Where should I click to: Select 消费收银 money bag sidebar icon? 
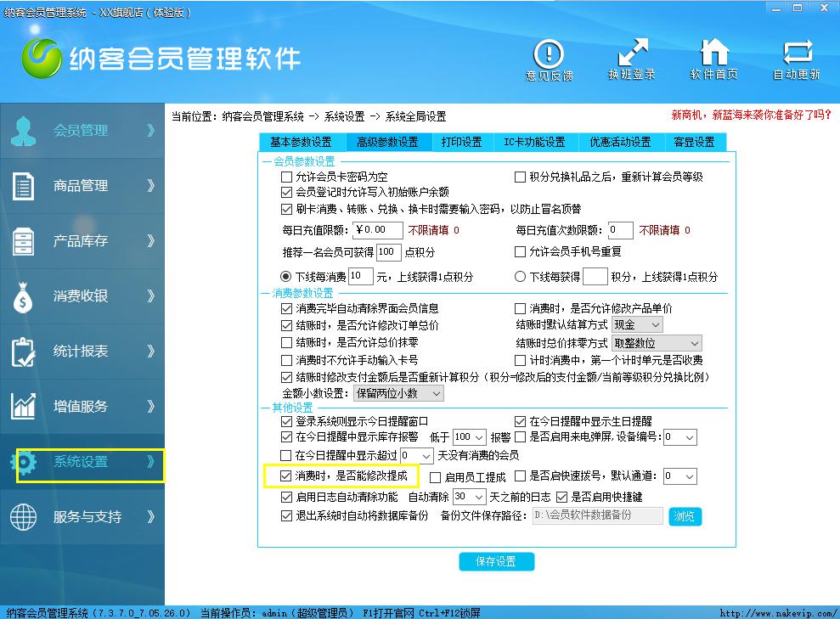point(23,296)
